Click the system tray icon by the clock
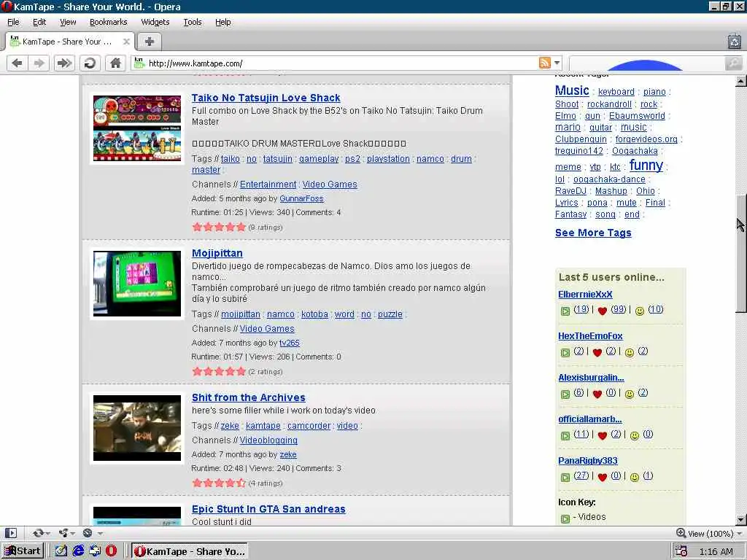Screen dimensions: 747x560 point(681,551)
